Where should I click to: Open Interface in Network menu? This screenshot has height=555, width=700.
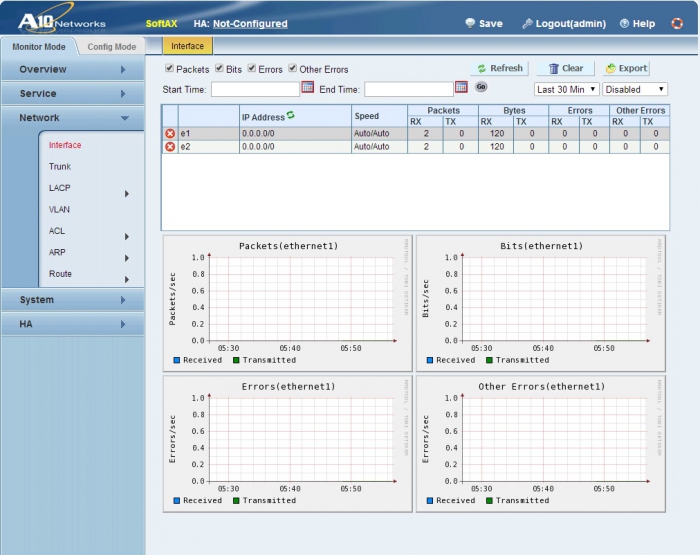(65, 145)
